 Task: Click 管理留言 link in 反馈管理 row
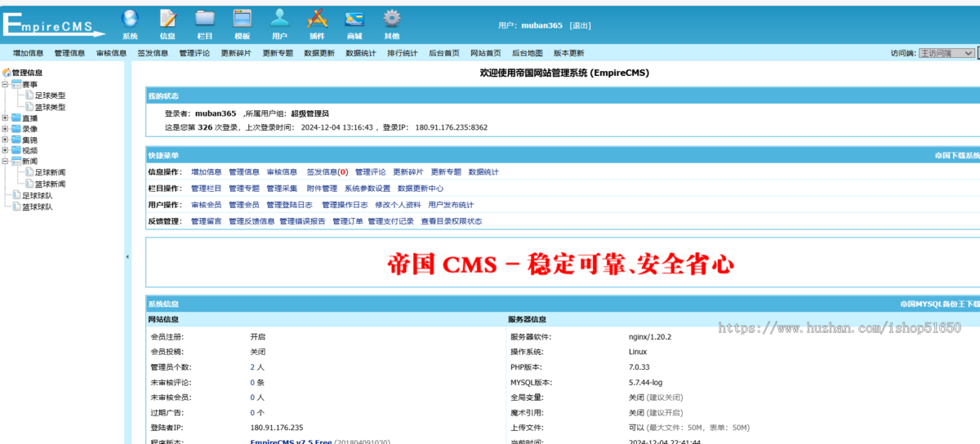(x=206, y=221)
